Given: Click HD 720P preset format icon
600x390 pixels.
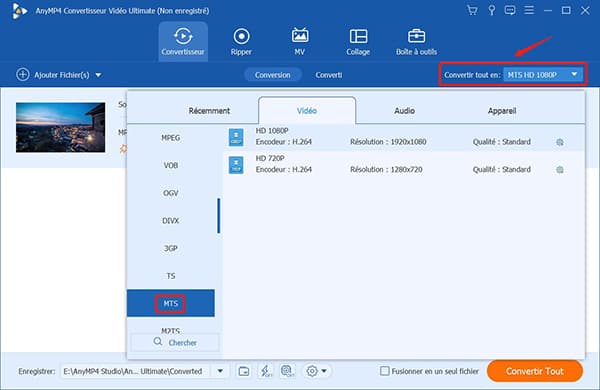Looking at the screenshot, I should pos(236,165).
